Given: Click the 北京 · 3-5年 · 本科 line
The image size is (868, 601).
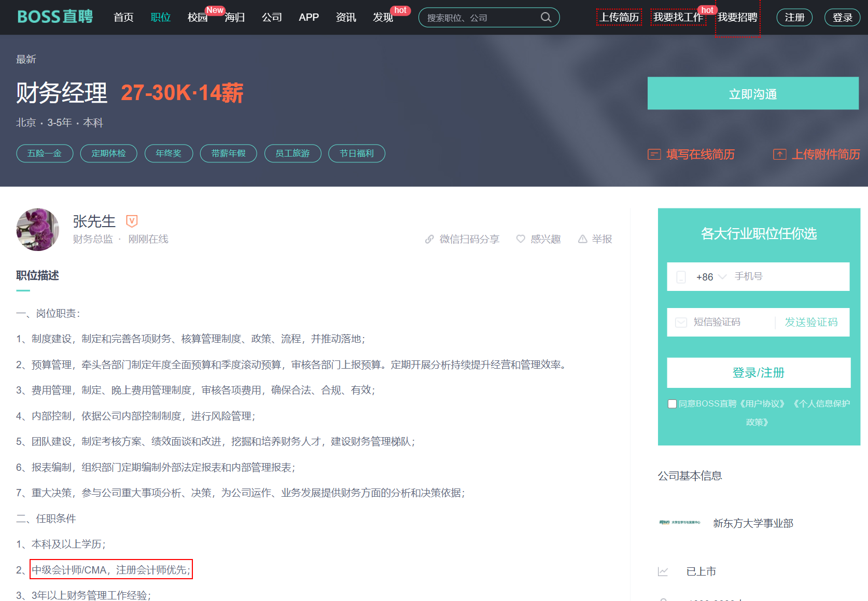Looking at the screenshot, I should click(x=60, y=122).
